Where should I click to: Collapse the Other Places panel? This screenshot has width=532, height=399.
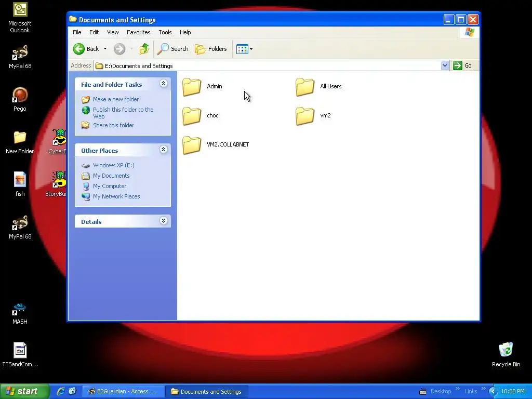tap(163, 150)
